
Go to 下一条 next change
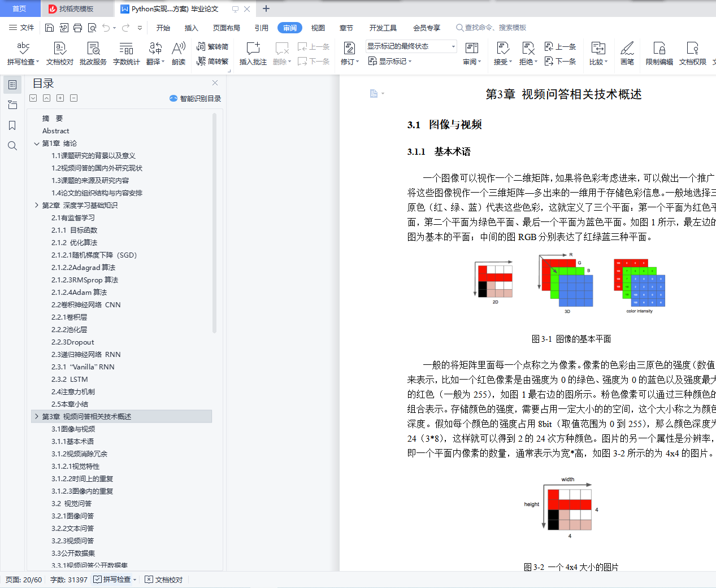(x=560, y=61)
